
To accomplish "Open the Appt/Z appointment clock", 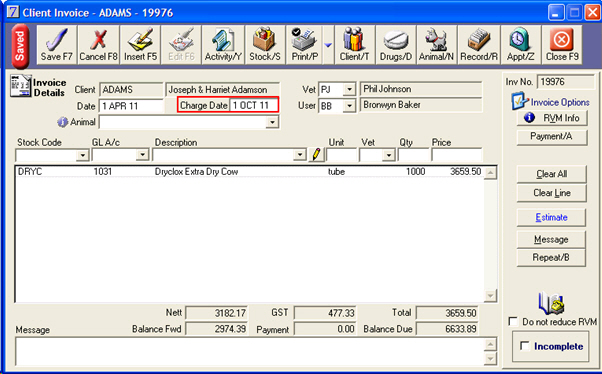I will [521, 45].
